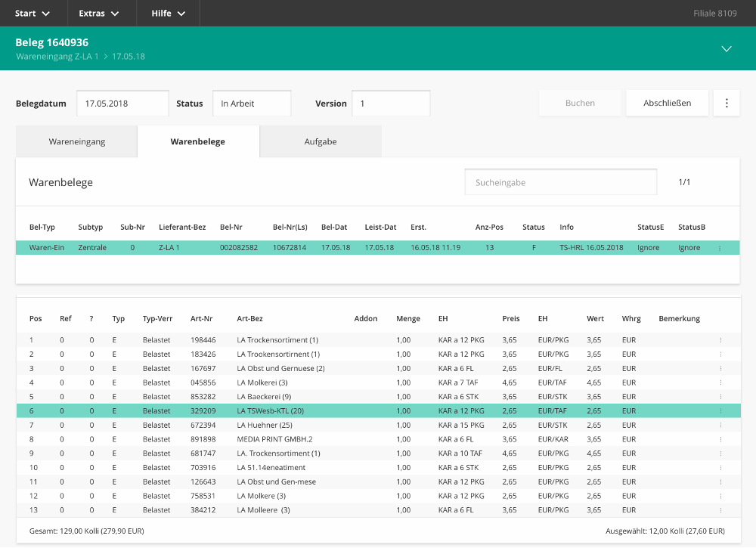Viewport: 756px width, 548px height.
Task: Open options for position 2 article 183426
Action: (x=720, y=354)
